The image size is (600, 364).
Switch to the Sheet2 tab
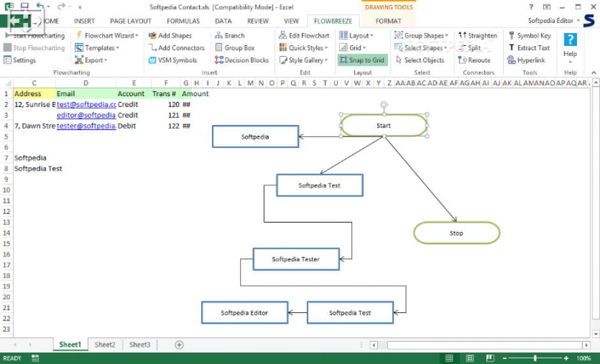[x=105, y=344]
